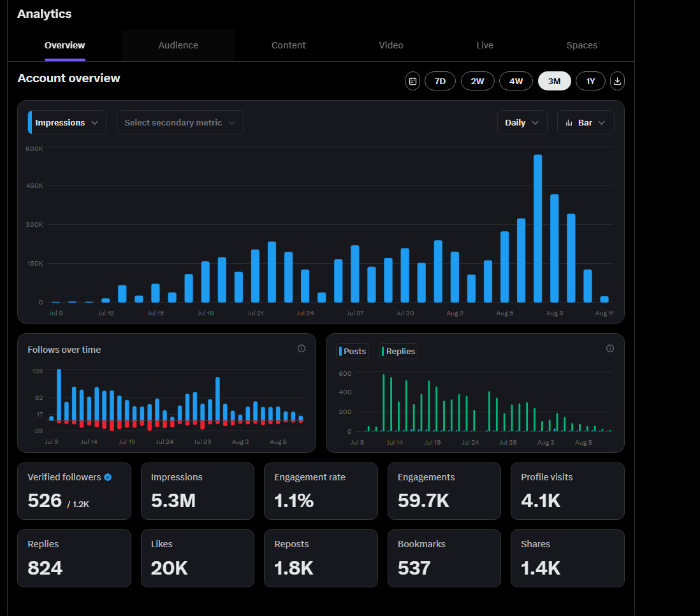The height and width of the screenshot is (616, 700).
Task: Click info icon beside Posts and Replies chart
Action: [x=609, y=348]
